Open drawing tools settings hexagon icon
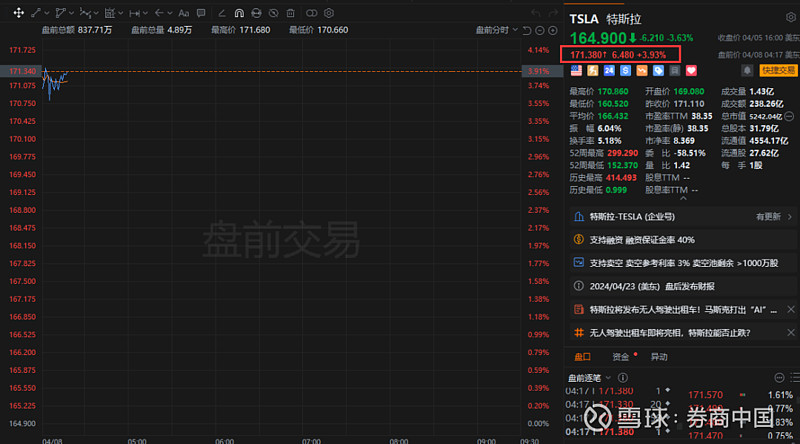The width and height of the screenshot is (800, 444). [329, 13]
